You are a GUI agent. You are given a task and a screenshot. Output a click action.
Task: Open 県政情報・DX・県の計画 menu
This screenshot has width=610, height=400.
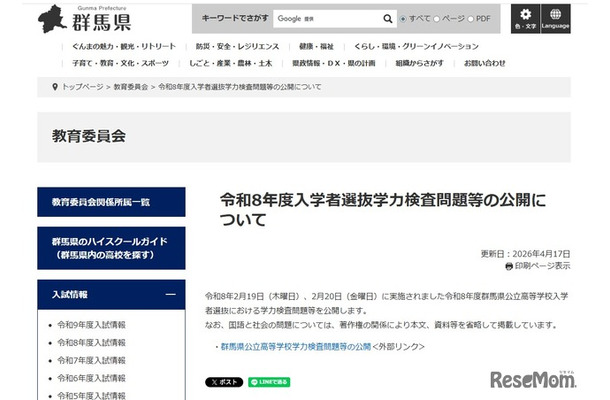(334, 63)
